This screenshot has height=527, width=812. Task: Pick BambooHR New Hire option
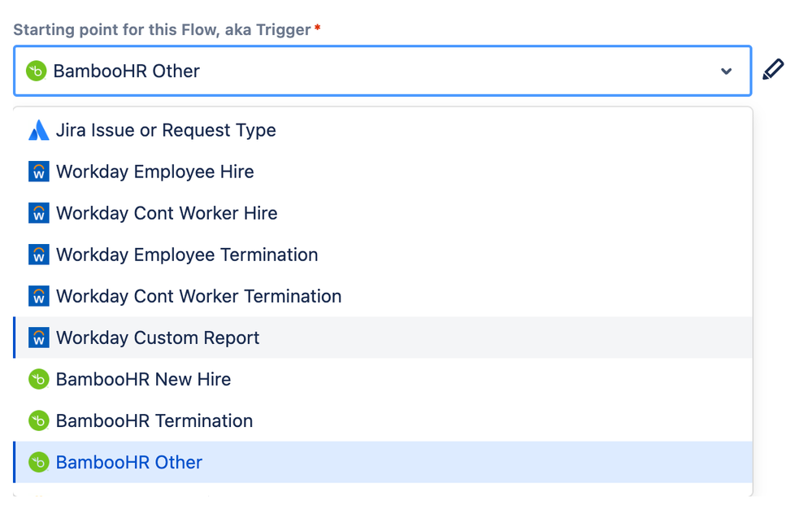[x=143, y=379]
